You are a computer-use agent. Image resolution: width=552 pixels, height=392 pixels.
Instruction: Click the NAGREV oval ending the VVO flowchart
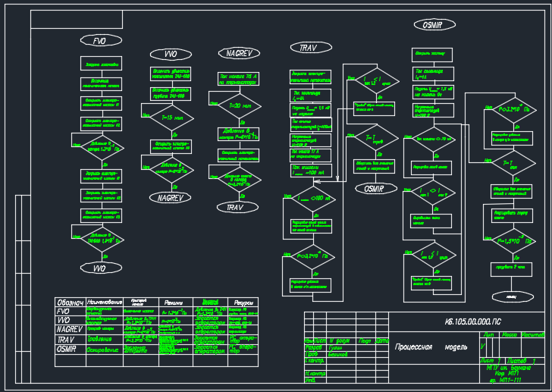pyautogui.click(x=170, y=198)
